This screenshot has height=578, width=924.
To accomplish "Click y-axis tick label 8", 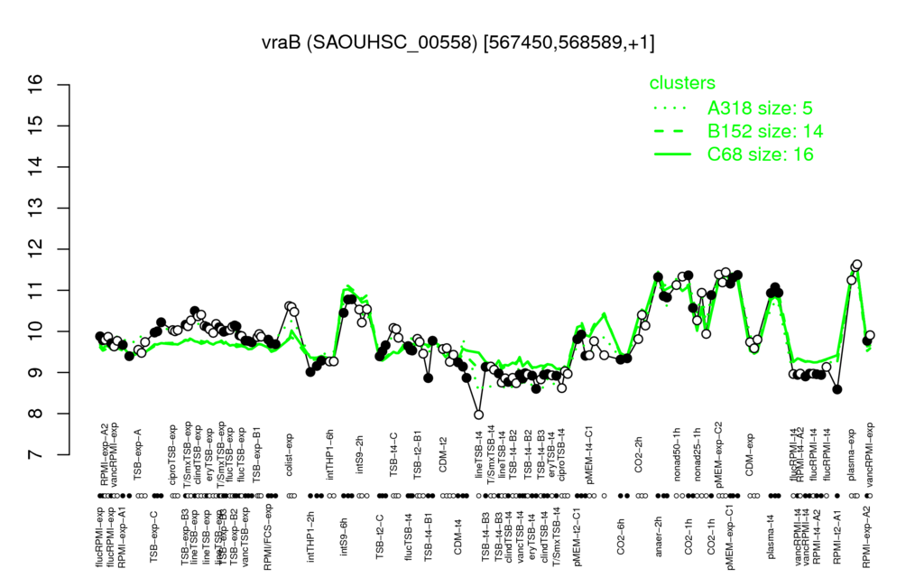I will (36, 414).
